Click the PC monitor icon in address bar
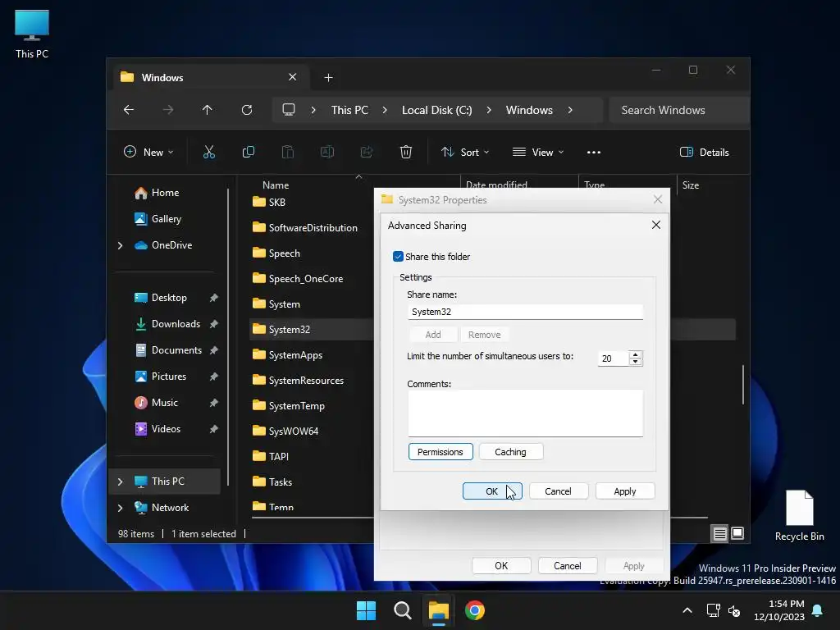840x630 pixels. tap(289, 110)
